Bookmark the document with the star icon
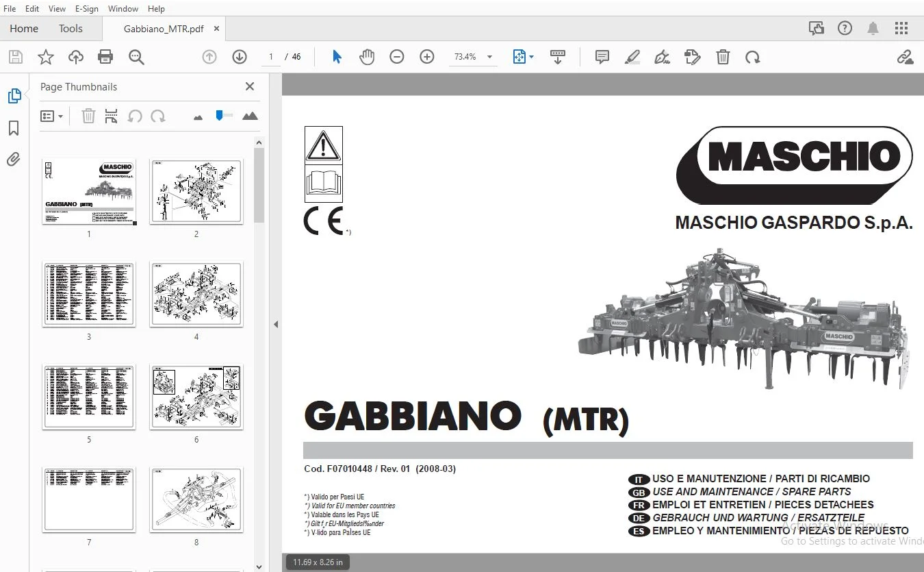This screenshot has height=572, width=924. point(46,57)
